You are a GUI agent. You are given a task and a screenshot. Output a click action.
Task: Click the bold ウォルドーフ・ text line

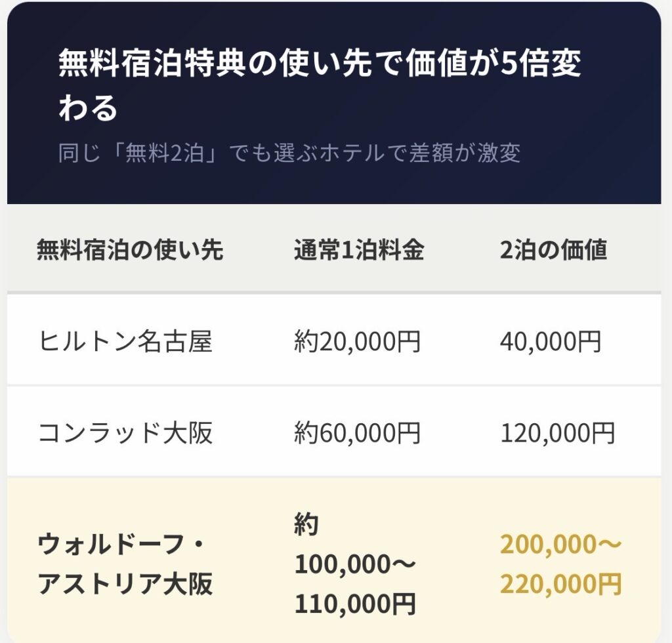tap(121, 544)
